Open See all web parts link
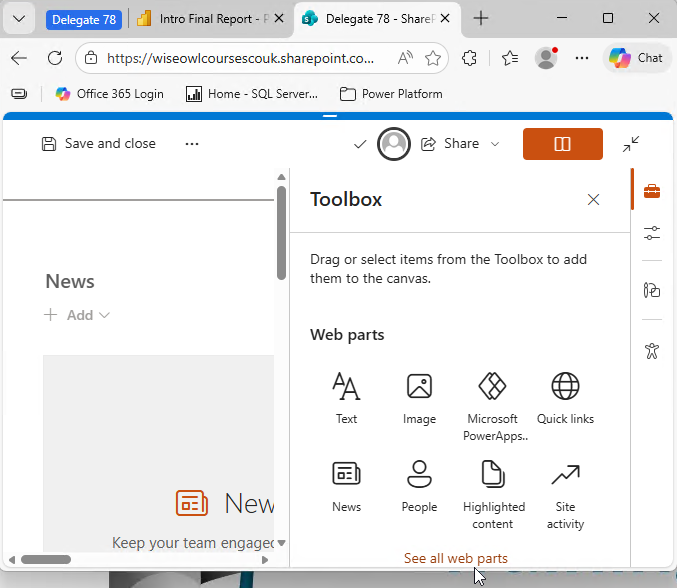The image size is (677, 588). [455, 558]
